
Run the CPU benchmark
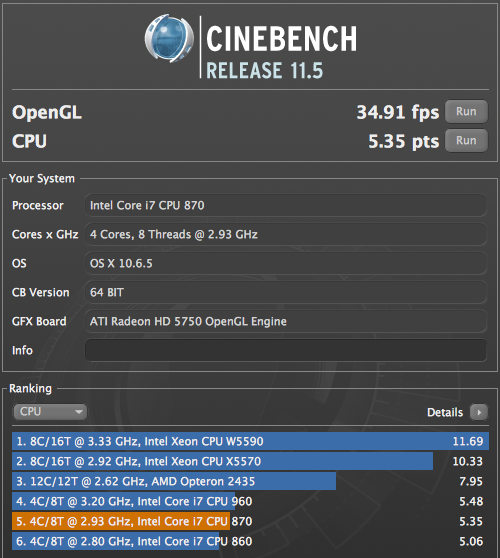pyautogui.click(x=466, y=141)
